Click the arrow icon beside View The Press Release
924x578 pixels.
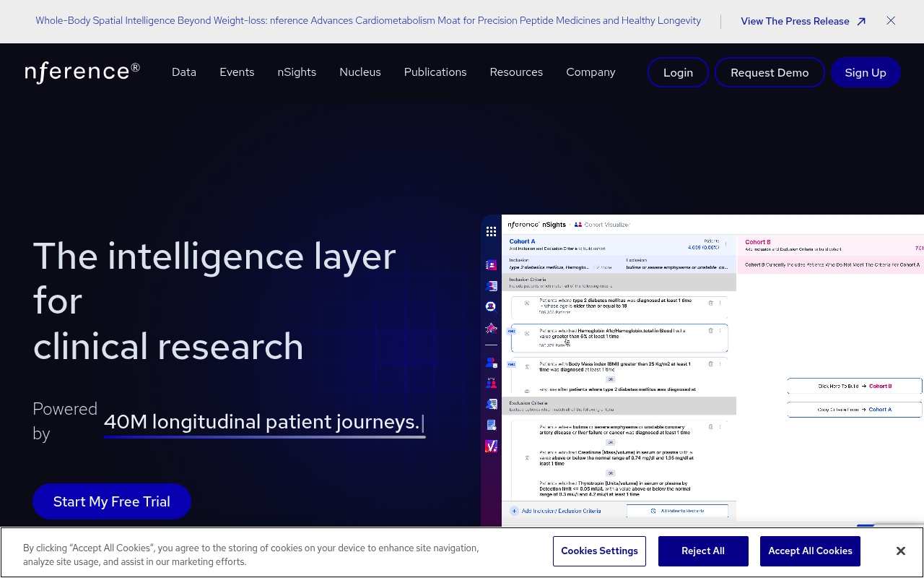(x=861, y=22)
